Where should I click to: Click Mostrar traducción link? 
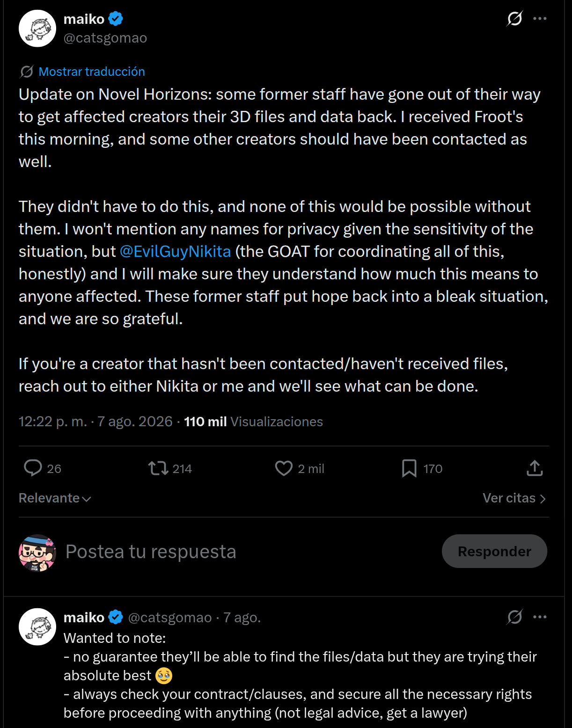92,72
